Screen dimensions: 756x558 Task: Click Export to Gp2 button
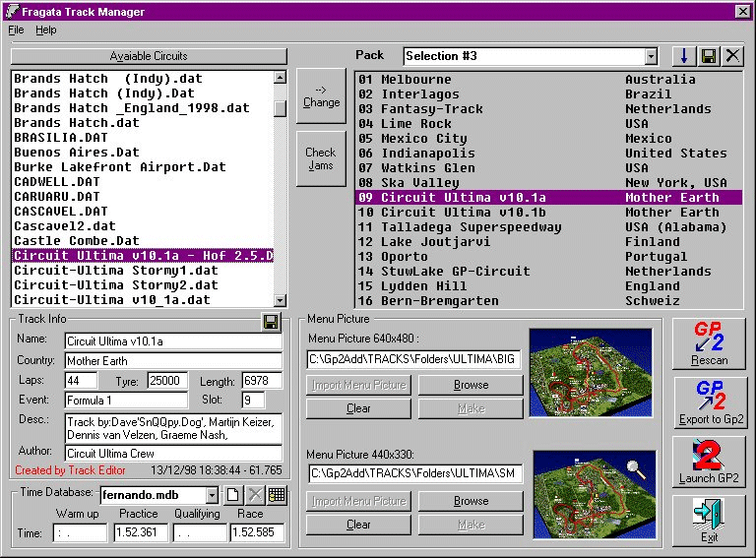pyautogui.click(x=709, y=402)
